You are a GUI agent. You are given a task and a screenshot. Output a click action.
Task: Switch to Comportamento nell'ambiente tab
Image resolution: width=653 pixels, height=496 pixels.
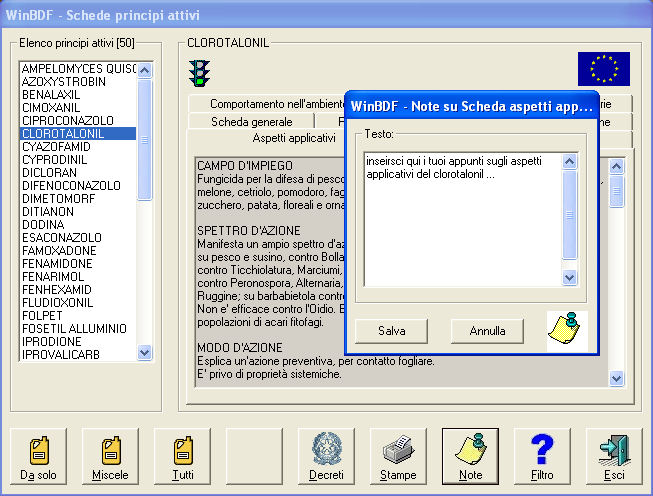(267, 104)
